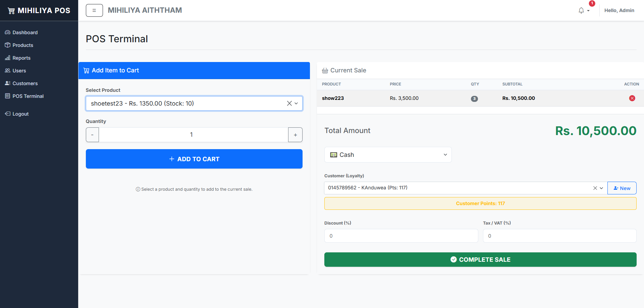This screenshot has height=308, width=644.
Task: Click the MIHILIYA AITHTHAM header title
Action: (145, 10)
